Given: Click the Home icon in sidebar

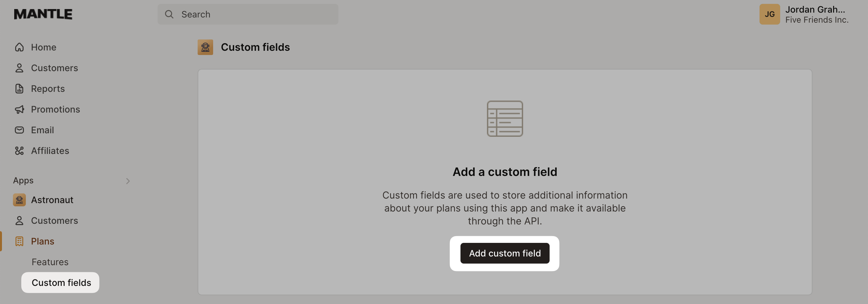Looking at the screenshot, I should point(19,47).
